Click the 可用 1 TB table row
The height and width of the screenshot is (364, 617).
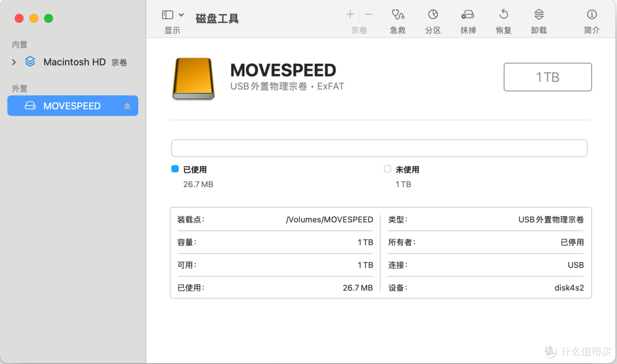[x=275, y=265]
